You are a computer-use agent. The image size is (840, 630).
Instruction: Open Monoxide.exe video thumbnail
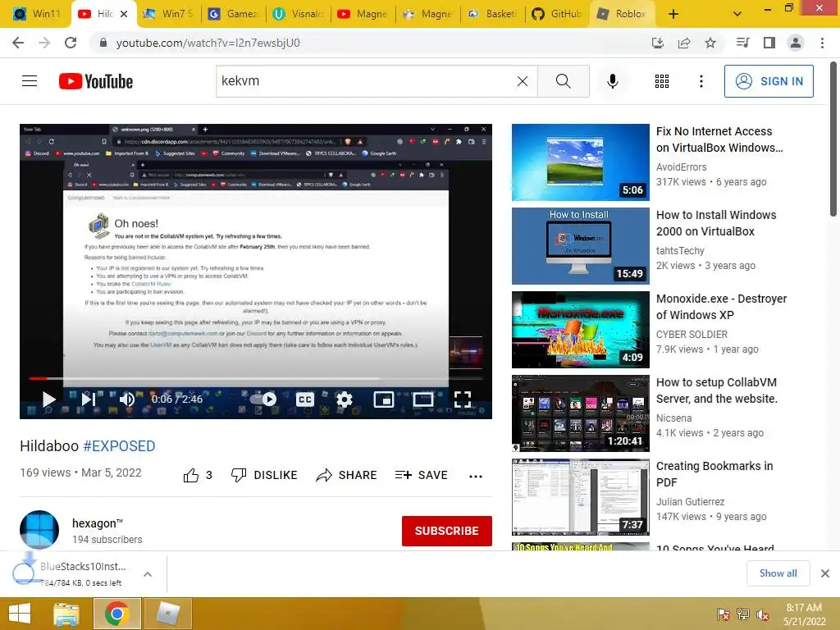coord(580,330)
